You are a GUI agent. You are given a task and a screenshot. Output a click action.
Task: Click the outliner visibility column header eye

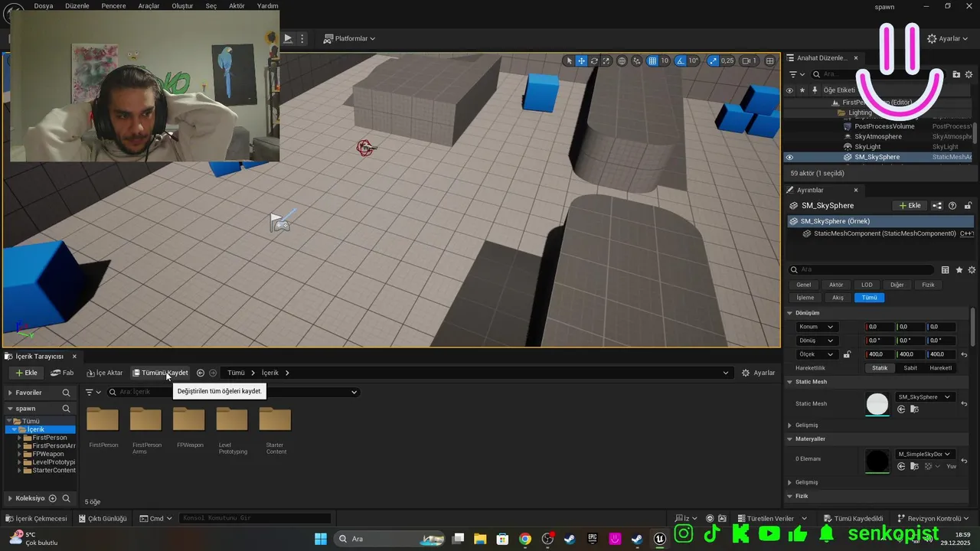789,90
